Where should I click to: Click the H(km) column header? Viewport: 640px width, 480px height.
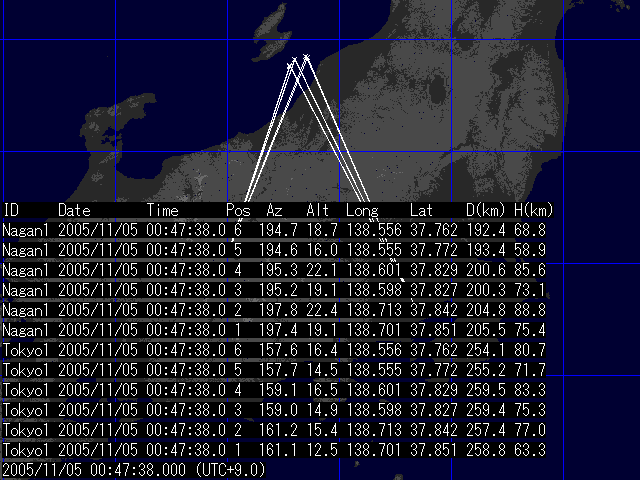click(533, 210)
